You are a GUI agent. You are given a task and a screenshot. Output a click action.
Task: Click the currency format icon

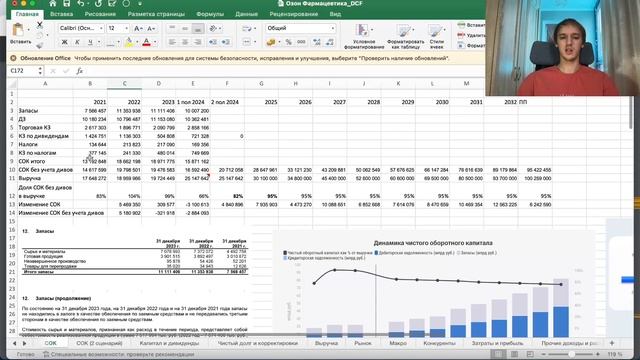270,42
